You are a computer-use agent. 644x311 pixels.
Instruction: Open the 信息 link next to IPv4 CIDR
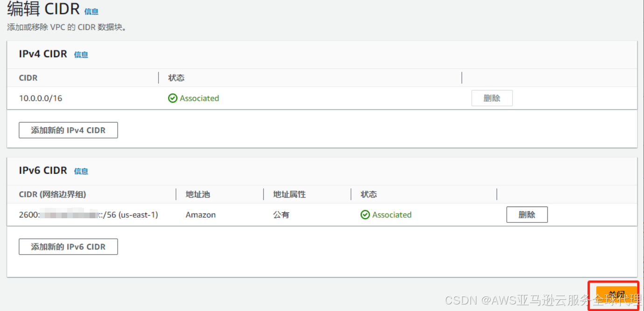81,55
